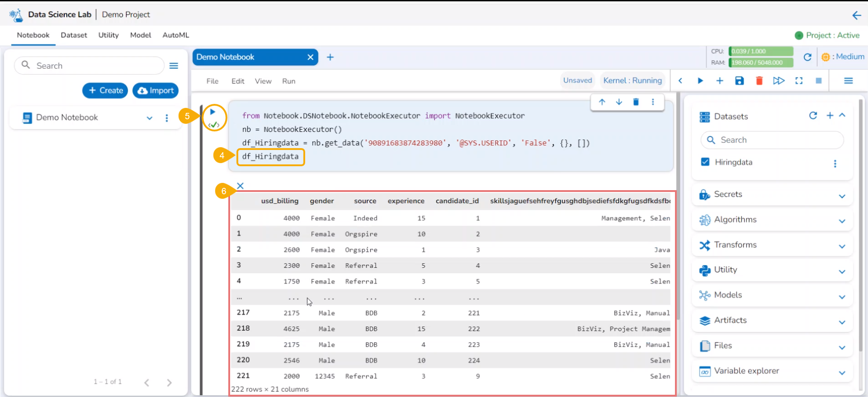Click the RAM usage progress bar
This screenshot has height=397, width=868.
[761, 62]
